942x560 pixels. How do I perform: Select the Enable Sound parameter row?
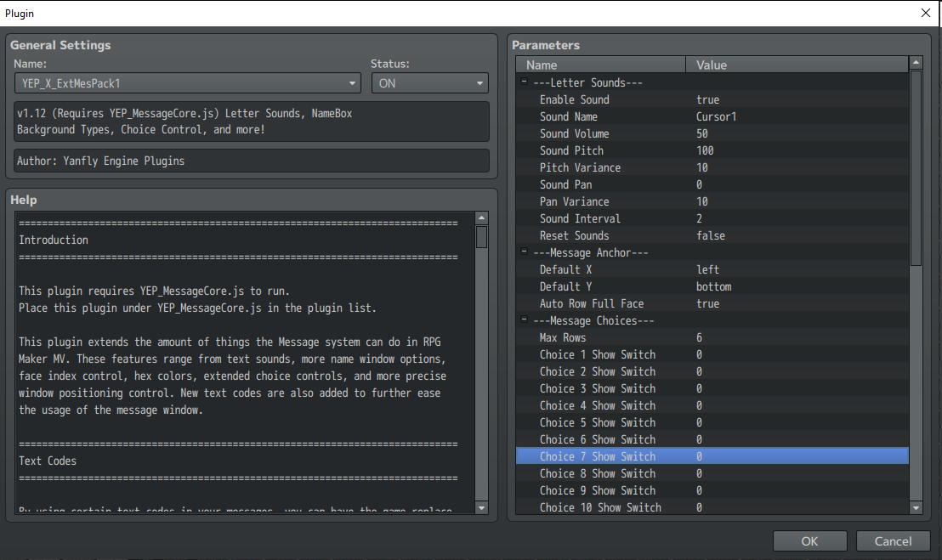tap(712, 99)
